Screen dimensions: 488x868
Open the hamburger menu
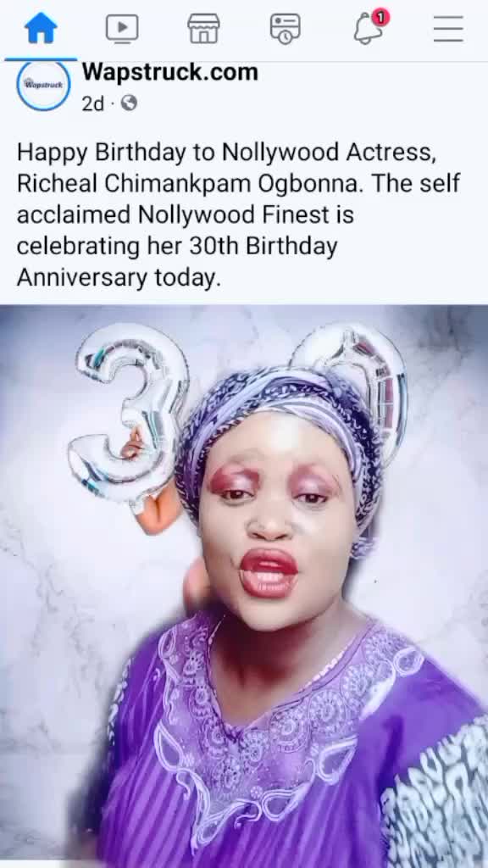click(448, 28)
